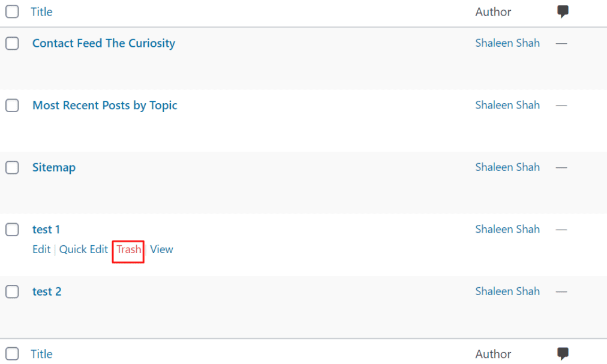This screenshot has height=364, width=607.
Task: Select the test 2 row checkbox
Action: 12,292
